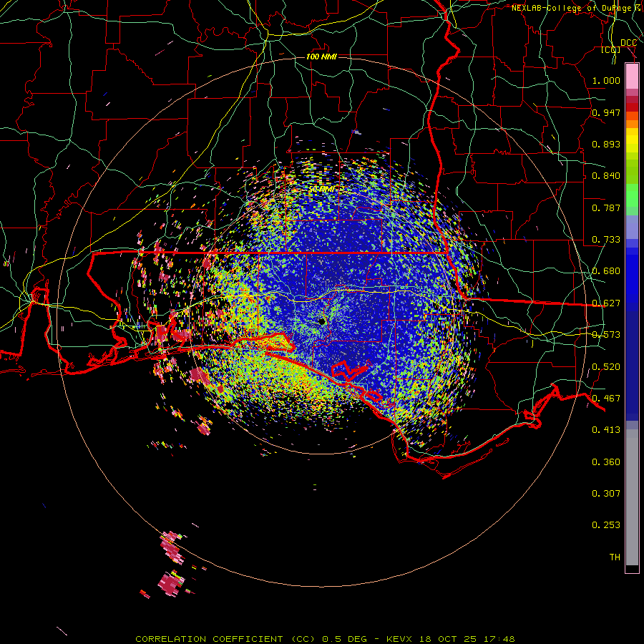Pick the red color bar segment
644x644 pixels.
[632, 107]
